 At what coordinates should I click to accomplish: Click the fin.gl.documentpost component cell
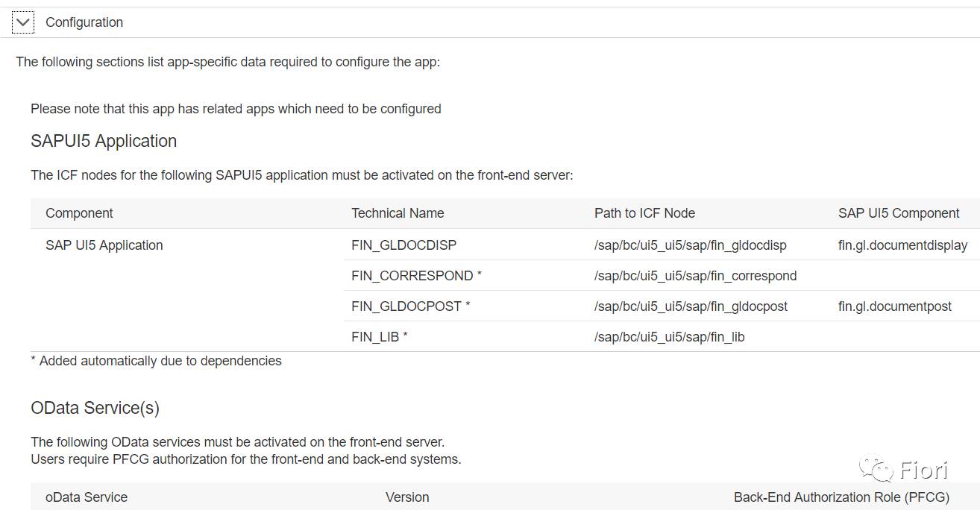tap(894, 306)
